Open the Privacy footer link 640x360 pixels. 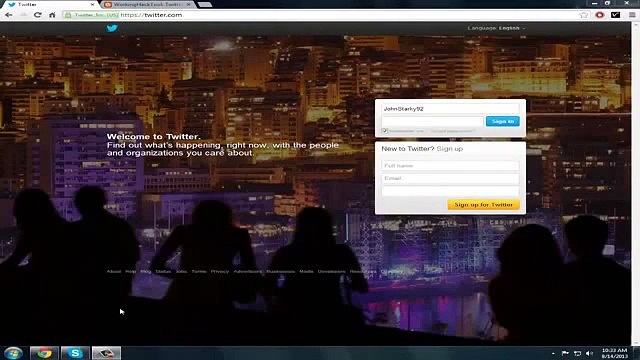(220, 271)
